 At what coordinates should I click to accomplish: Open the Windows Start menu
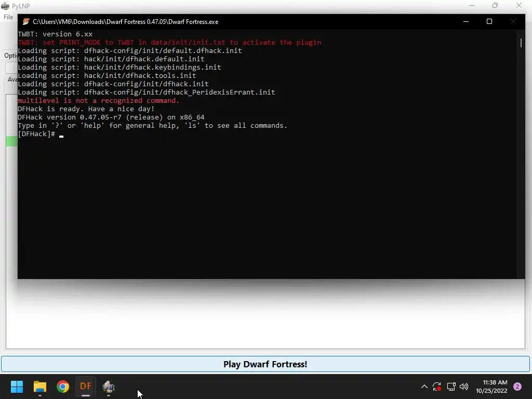click(x=17, y=387)
